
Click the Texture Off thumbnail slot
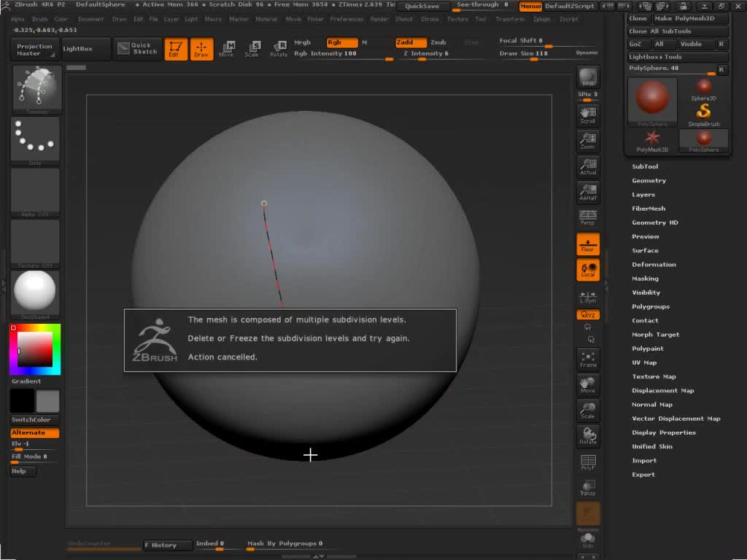click(35, 244)
